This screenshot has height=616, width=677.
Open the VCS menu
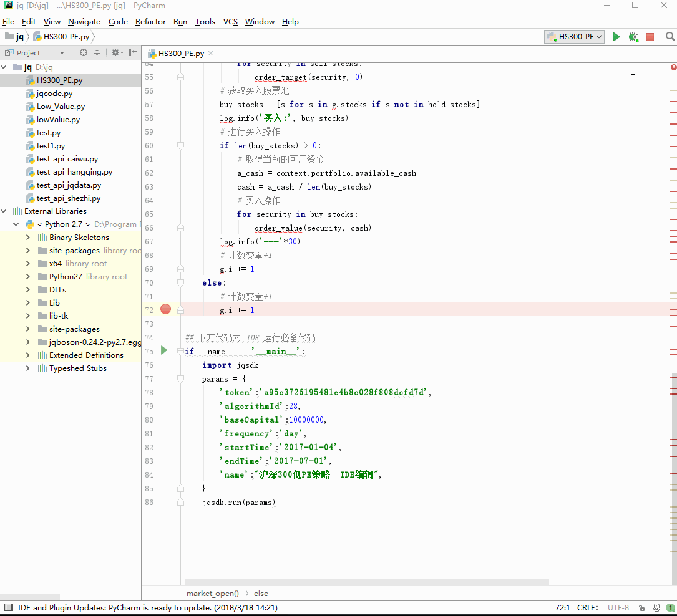pos(230,21)
